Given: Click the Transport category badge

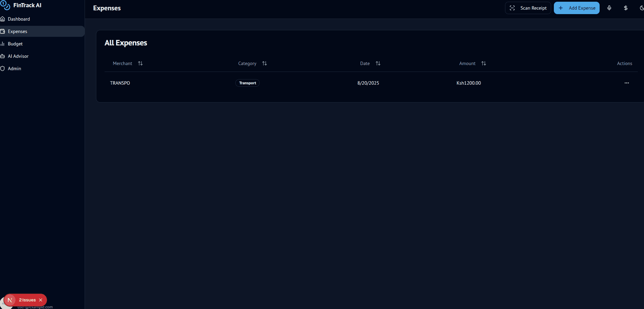Looking at the screenshot, I should click(247, 83).
